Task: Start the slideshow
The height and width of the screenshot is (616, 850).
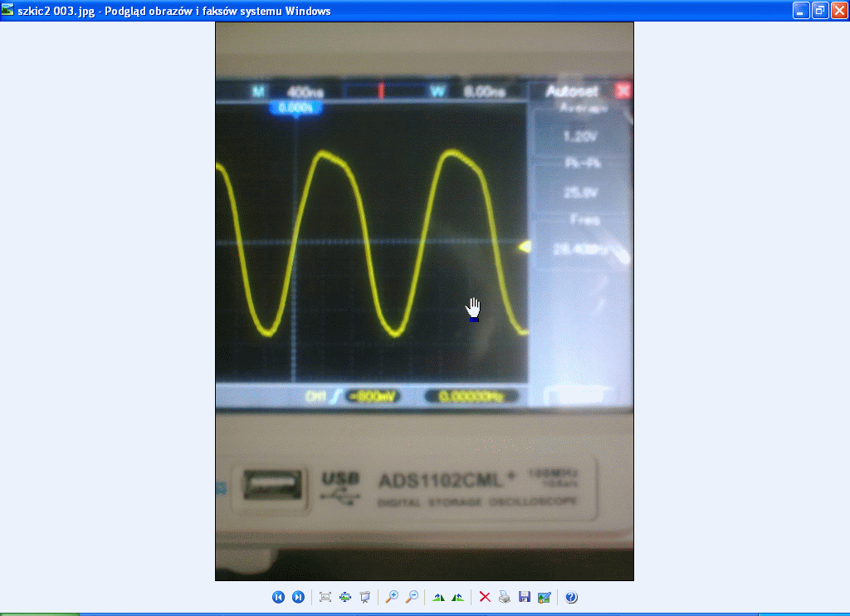Action: [x=364, y=597]
